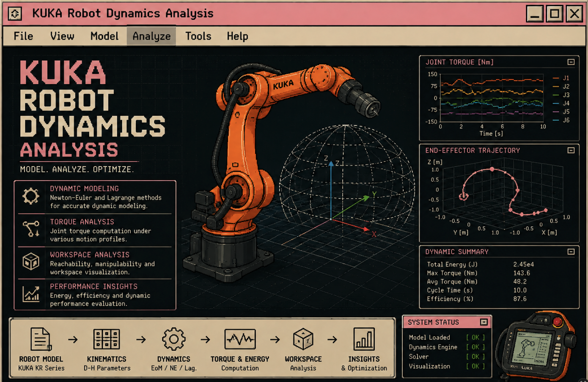Click the DYNAMICS stage label
Image resolution: width=588 pixels, height=382 pixels.
(x=174, y=359)
